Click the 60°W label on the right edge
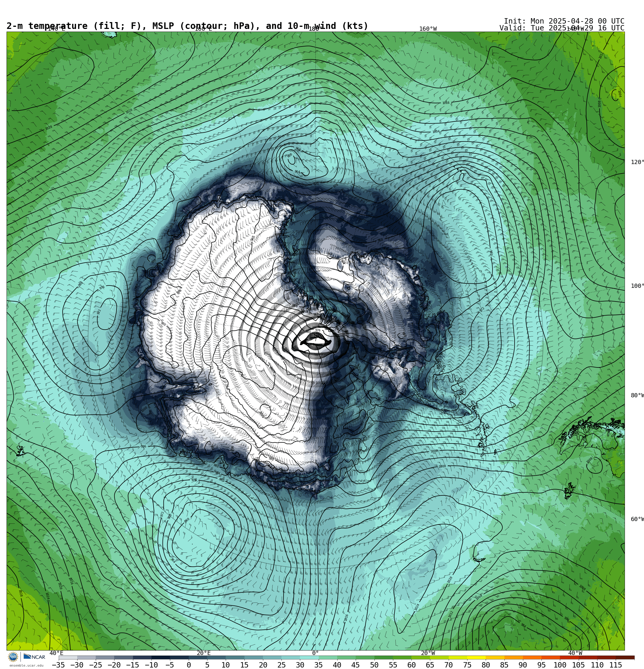This screenshot has height=669, width=644. click(x=637, y=519)
